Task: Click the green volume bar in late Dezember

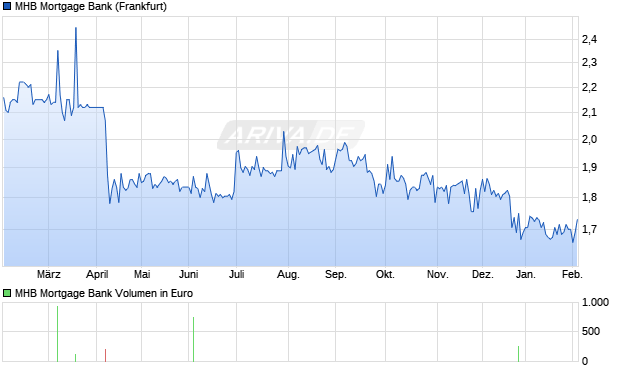Action: tap(518, 354)
